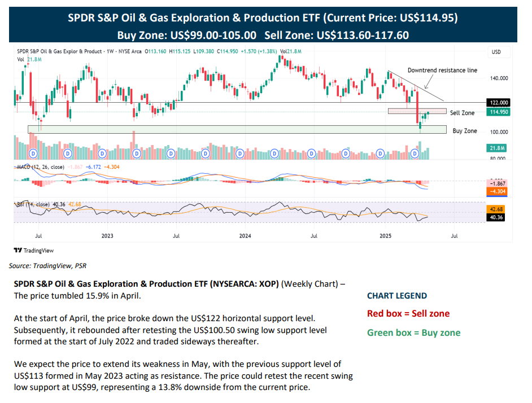This screenshot has width=532, height=403.
Task: Click the Buy Zone chart label
Action: [464, 130]
